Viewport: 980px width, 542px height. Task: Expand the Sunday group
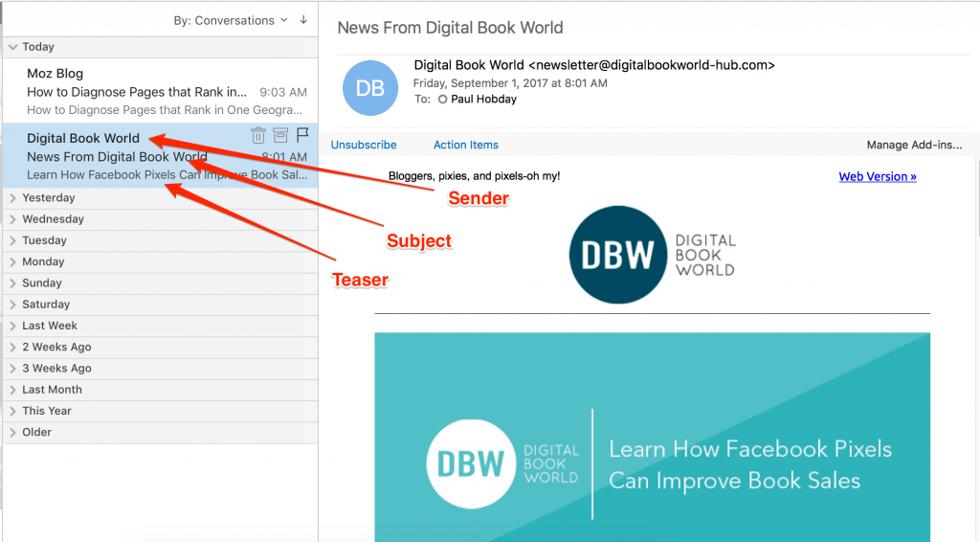pyautogui.click(x=12, y=283)
